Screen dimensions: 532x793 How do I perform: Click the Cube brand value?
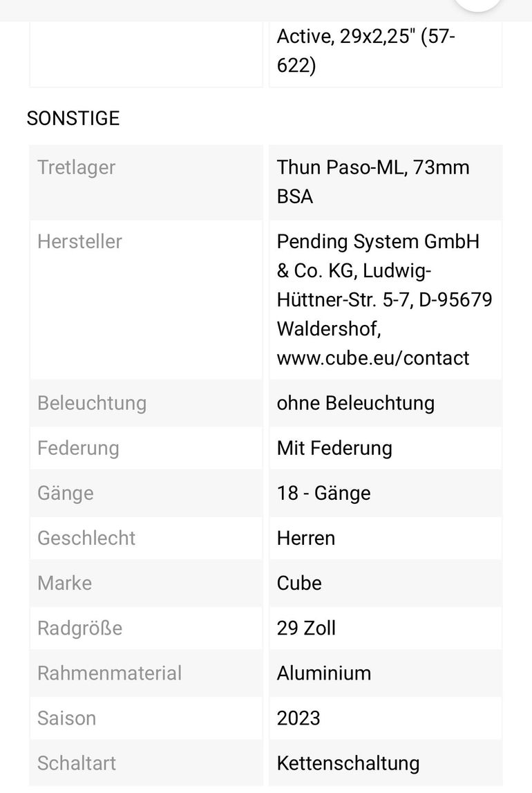pyautogui.click(x=299, y=583)
